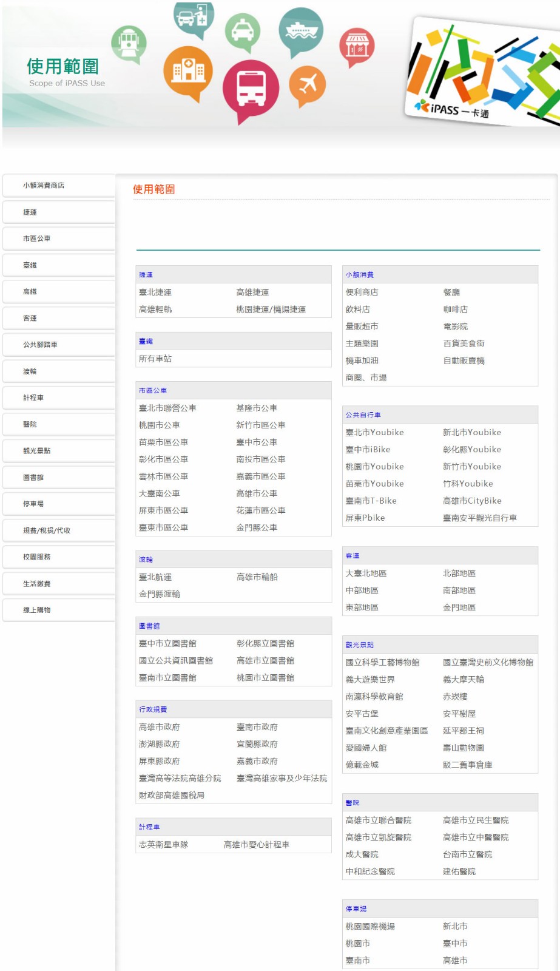The image size is (560, 971).
Task: Open 小額消費商店 in the sidebar
Action: click(x=59, y=186)
